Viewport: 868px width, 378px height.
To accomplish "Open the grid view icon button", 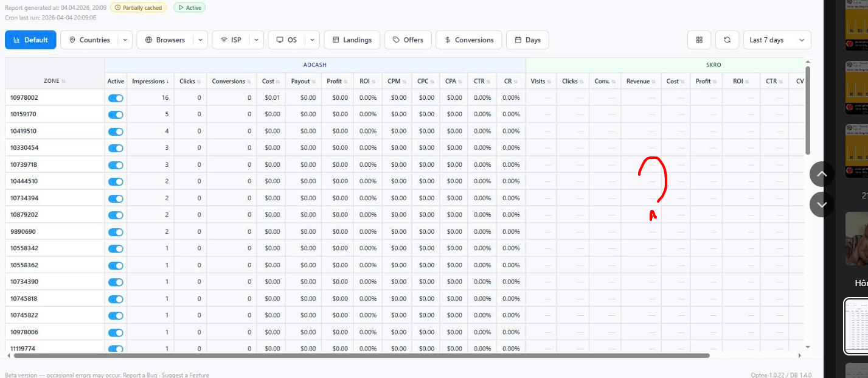I will click(x=699, y=40).
